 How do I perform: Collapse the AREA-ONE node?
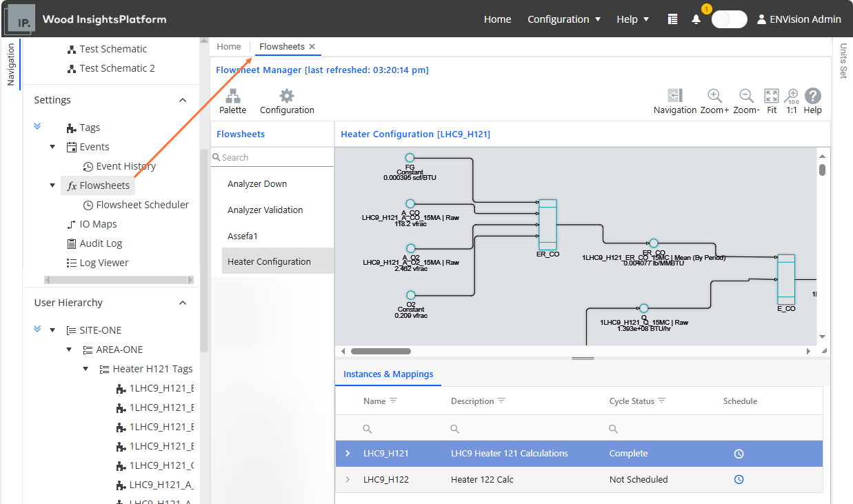(x=70, y=350)
